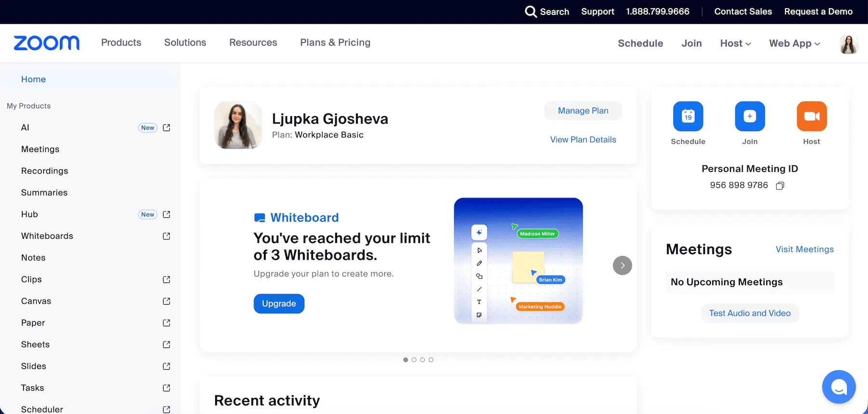Open the Products menu

click(x=121, y=42)
